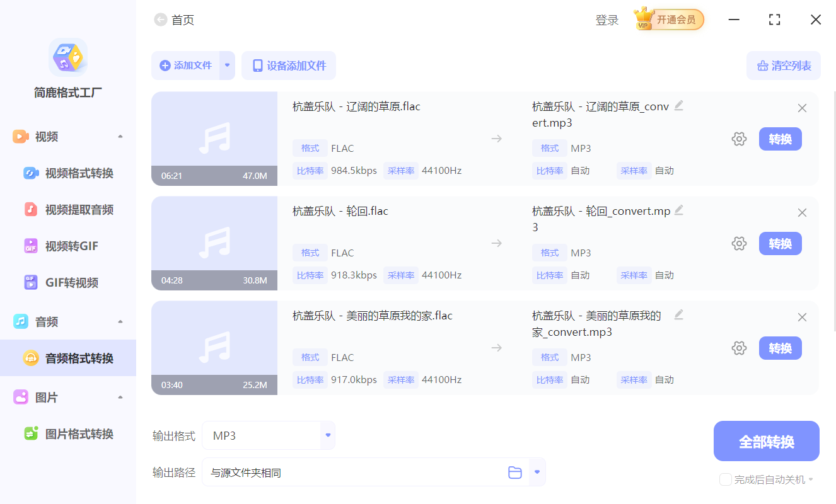
Task: Click thumbnail of 美丽的草原我的家.flac
Action: coord(214,348)
